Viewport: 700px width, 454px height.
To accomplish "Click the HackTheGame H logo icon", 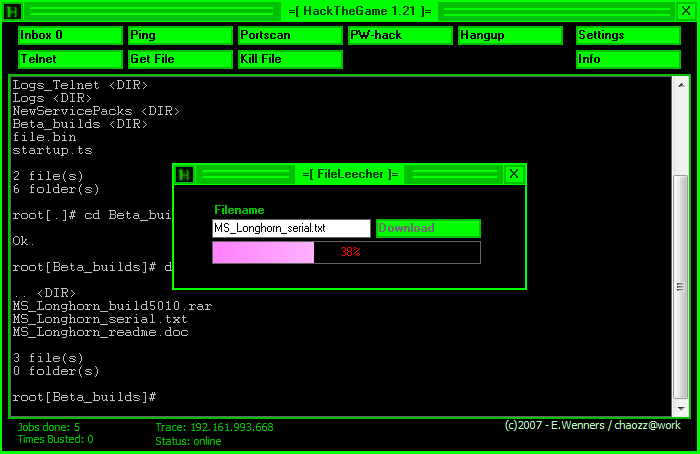I will (x=12, y=11).
